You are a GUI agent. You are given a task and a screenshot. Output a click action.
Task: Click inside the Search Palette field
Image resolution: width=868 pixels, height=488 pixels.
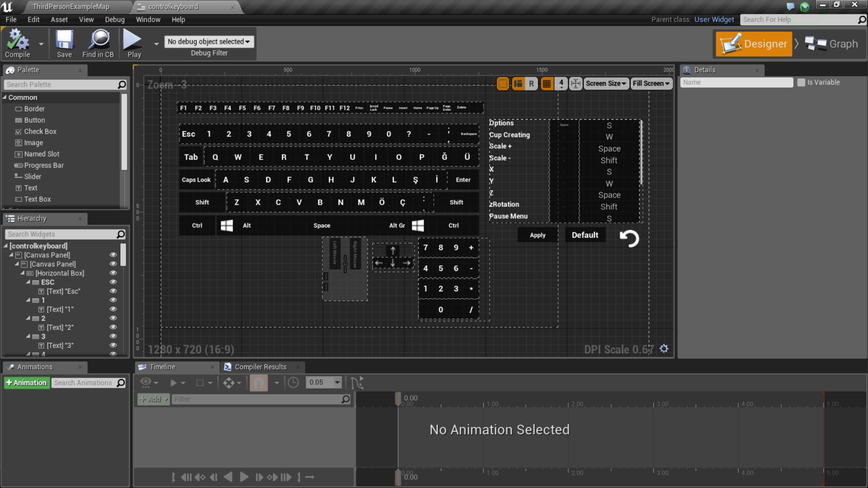(59, 84)
